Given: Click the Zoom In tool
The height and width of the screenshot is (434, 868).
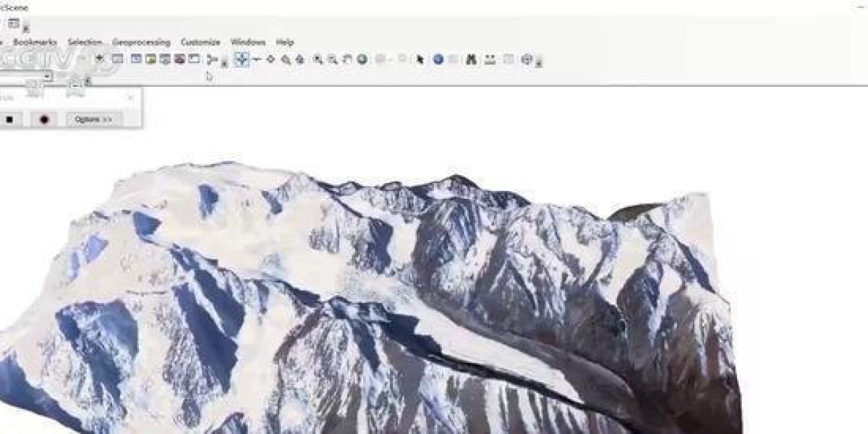Looking at the screenshot, I should pos(318,59).
